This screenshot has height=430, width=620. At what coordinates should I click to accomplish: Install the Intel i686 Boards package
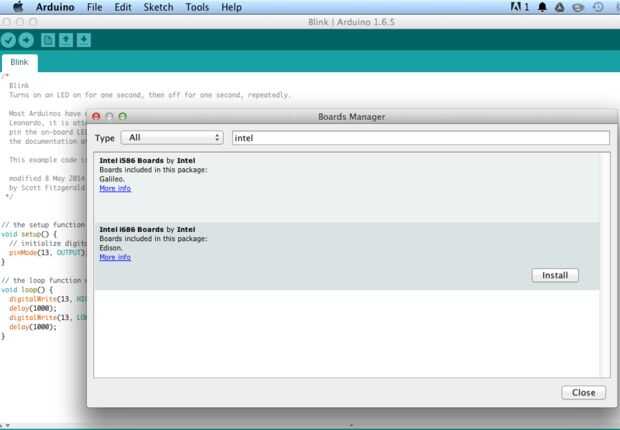pyautogui.click(x=555, y=275)
